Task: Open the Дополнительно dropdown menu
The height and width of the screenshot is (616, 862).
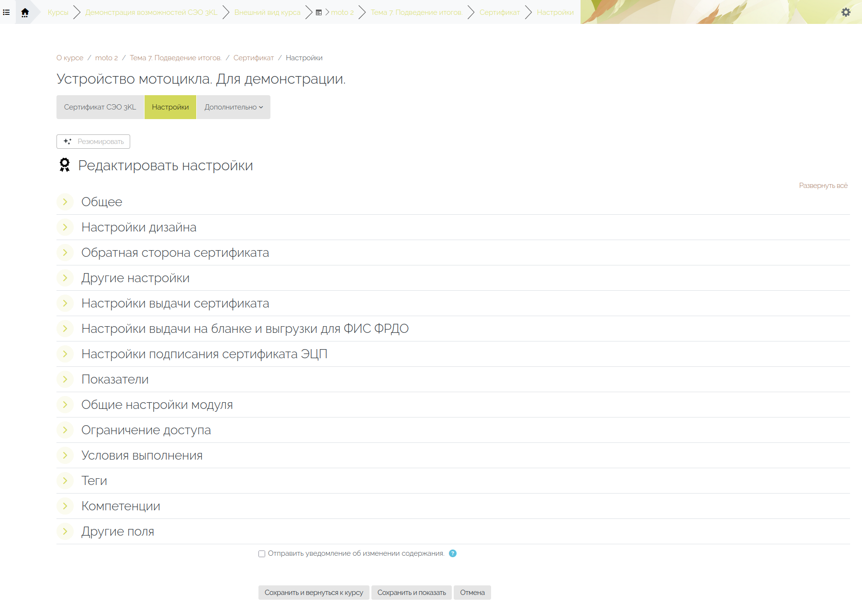Action: click(234, 107)
